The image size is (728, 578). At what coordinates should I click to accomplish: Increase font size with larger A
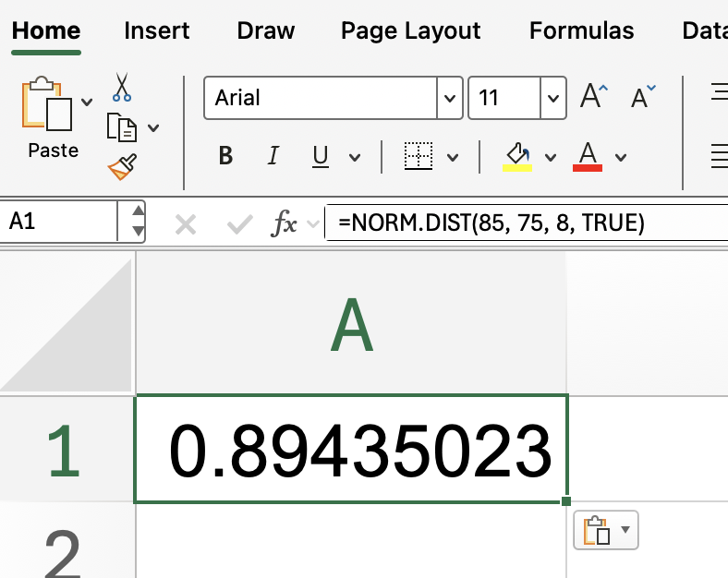pos(594,97)
